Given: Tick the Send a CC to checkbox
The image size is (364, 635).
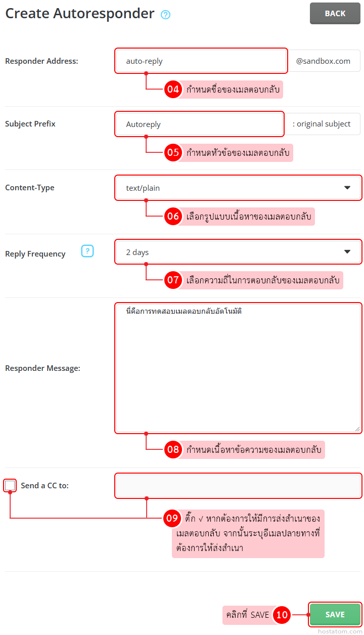Looking at the screenshot, I should [10, 486].
